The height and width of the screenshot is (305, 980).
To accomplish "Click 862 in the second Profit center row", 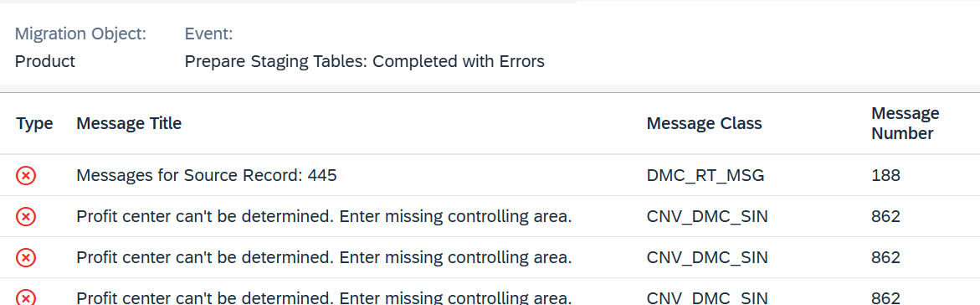I will 885,257.
